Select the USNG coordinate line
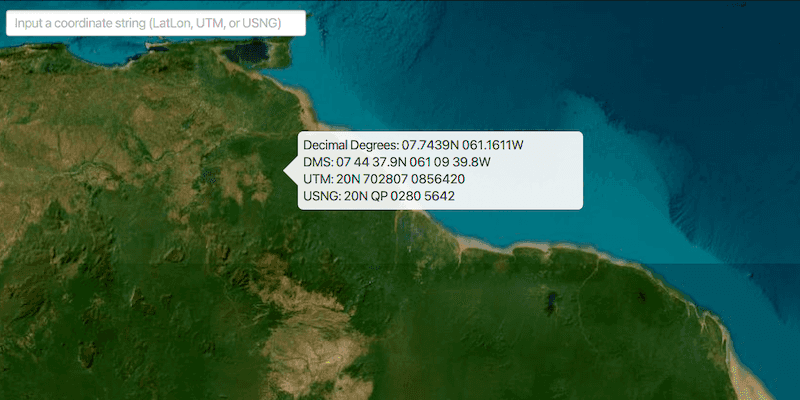The height and width of the screenshot is (400, 800). tap(379, 196)
